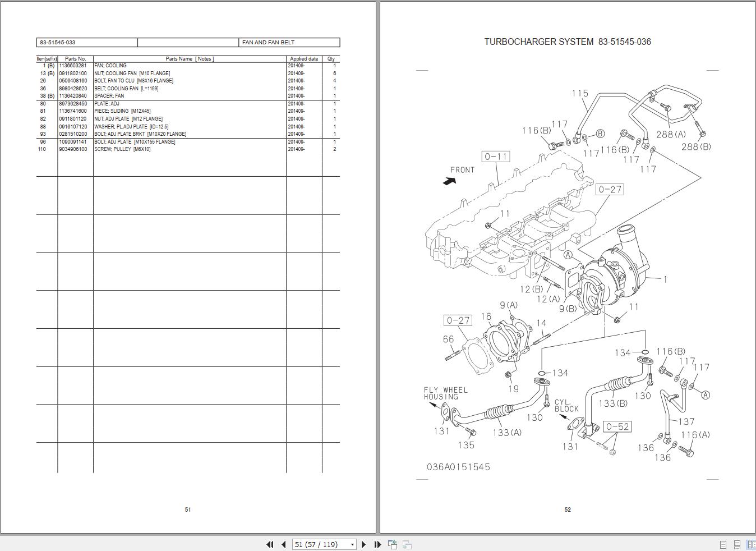The height and width of the screenshot is (551, 756).
Task: Click 'BOLT; ADJ PLATE [M10X155 FLANGE]' entry
Action: click(135, 142)
